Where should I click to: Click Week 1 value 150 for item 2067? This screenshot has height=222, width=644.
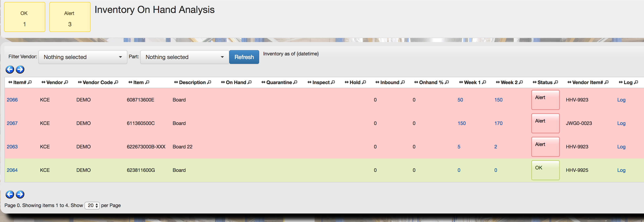point(461,123)
